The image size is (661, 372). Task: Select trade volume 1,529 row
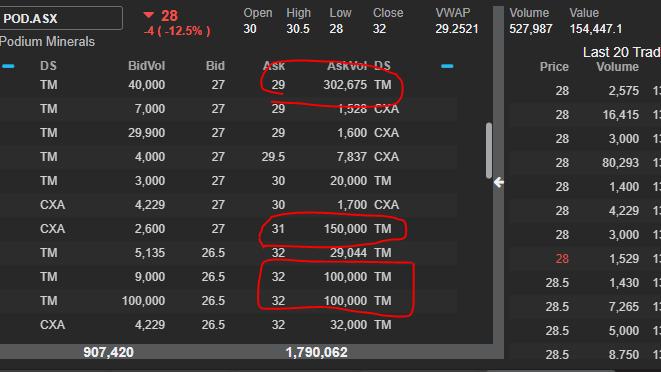coord(623,259)
